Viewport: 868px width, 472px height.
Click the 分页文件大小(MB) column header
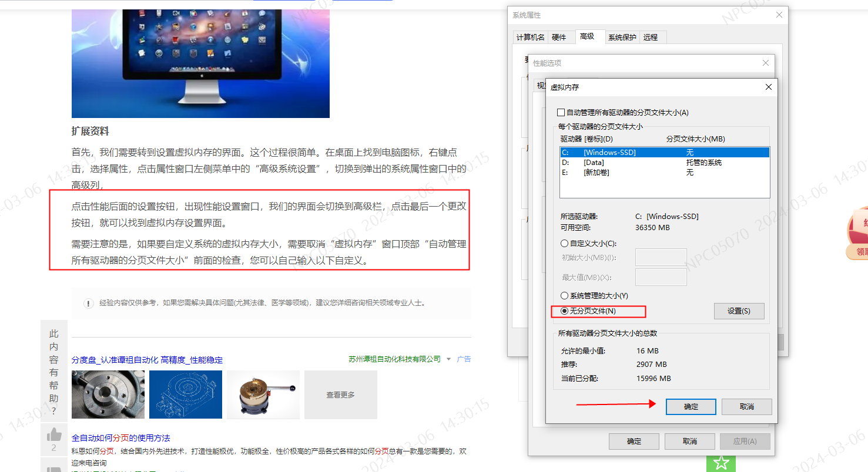click(x=696, y=139)
